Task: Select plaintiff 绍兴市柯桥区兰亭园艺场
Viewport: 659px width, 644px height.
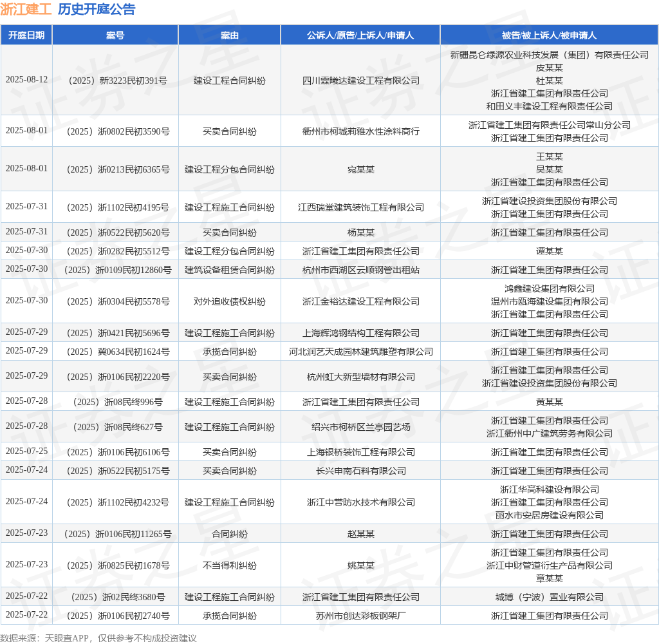Action: tap(361, 428)
